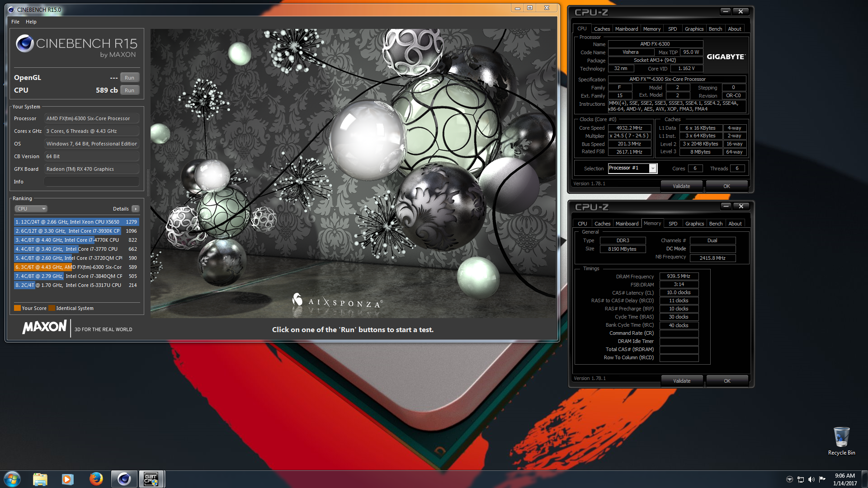Open About tab in upper CPU-Z

click(735, 29)
